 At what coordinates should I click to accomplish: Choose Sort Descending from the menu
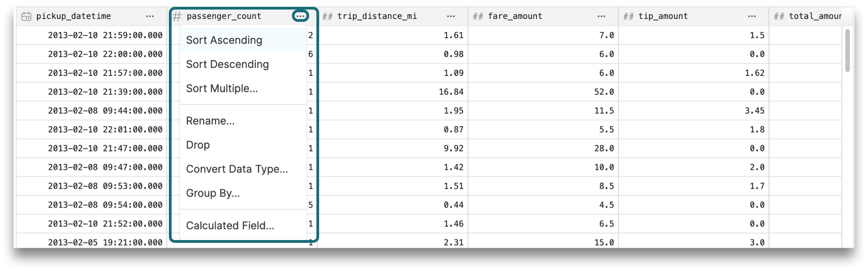pyautogui.click(x=227, y=65)
